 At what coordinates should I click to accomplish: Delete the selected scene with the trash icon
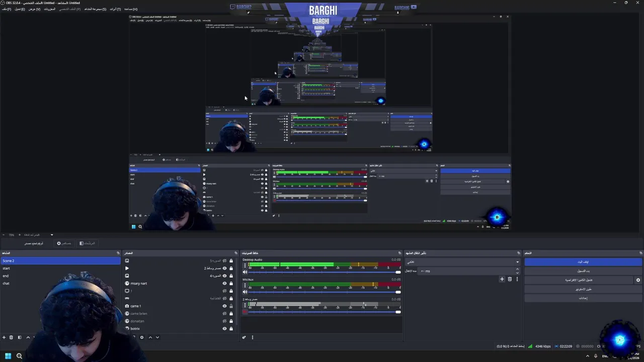[x=11, y=337]
